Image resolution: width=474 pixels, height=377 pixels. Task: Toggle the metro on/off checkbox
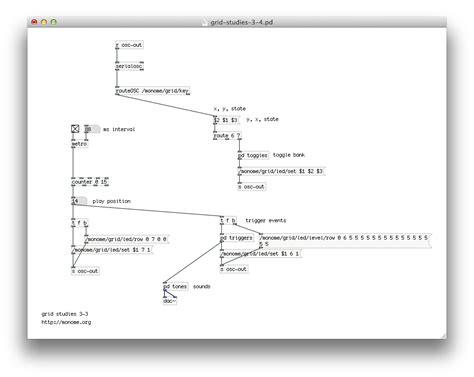point(75,129)
